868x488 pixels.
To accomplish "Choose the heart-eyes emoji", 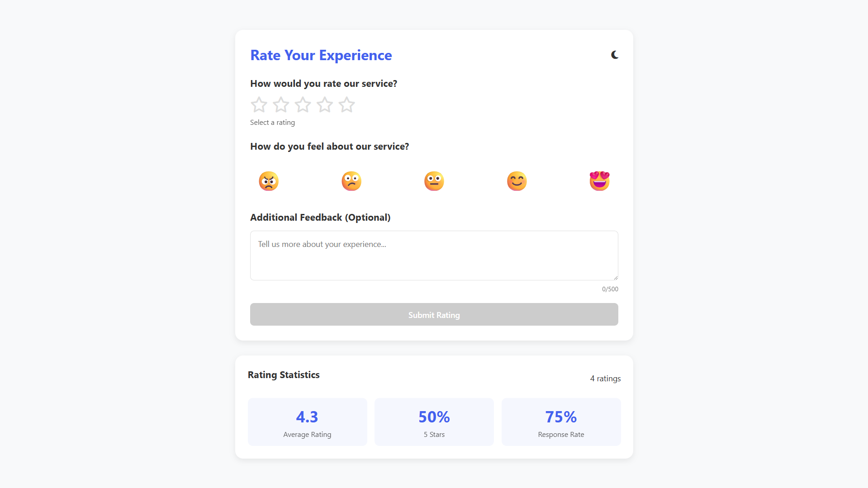I will coord(600,181).
